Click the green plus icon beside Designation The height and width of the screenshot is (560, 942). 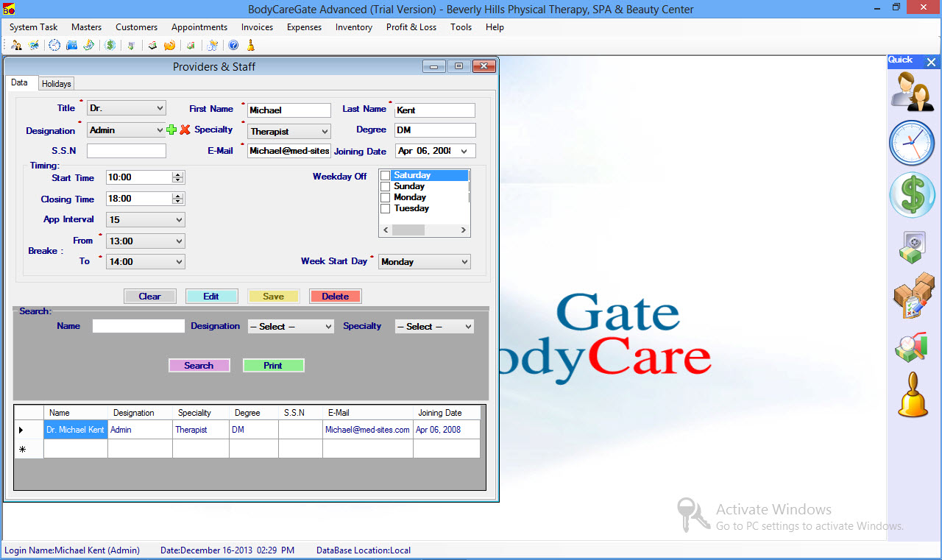click(171, 130)
